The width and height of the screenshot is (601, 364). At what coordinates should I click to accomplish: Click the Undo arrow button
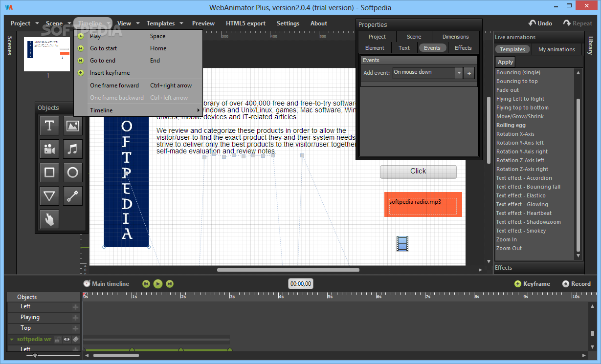[x=540, y=23]
